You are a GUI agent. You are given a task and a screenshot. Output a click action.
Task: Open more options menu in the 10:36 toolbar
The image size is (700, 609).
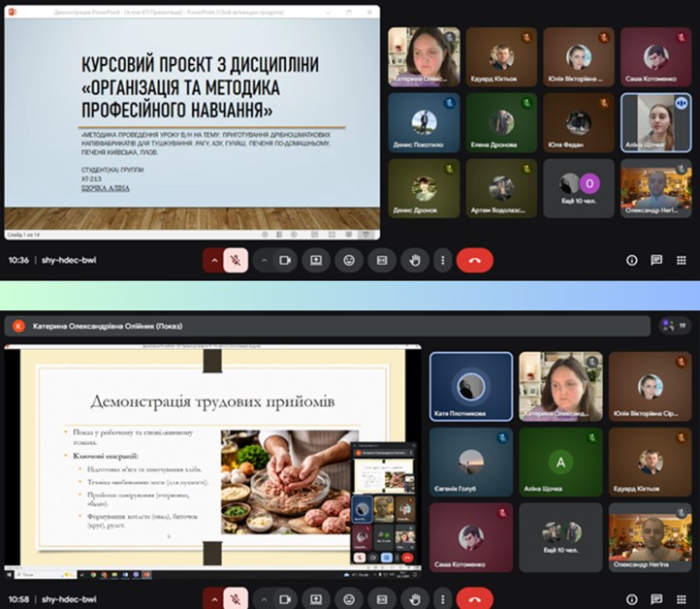pos(442,260)
